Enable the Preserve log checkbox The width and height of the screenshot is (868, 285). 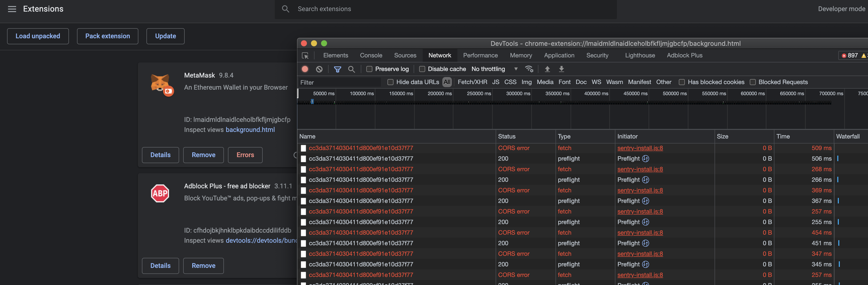click(x=369, y=69)
